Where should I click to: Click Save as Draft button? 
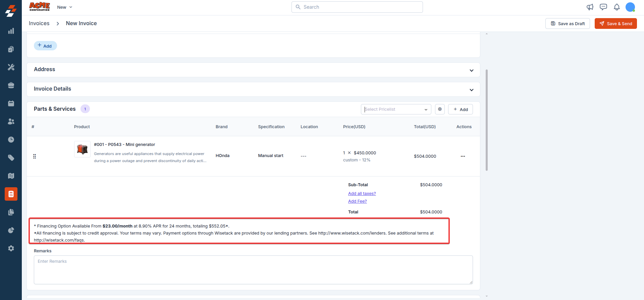tap(568, 23)
